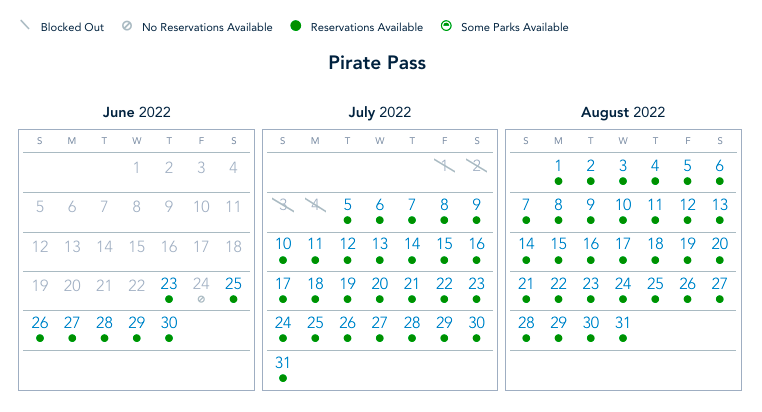Click the green dot under June 23
The width and height of the screenshot is (762, 412).
[x=169, y=299]
